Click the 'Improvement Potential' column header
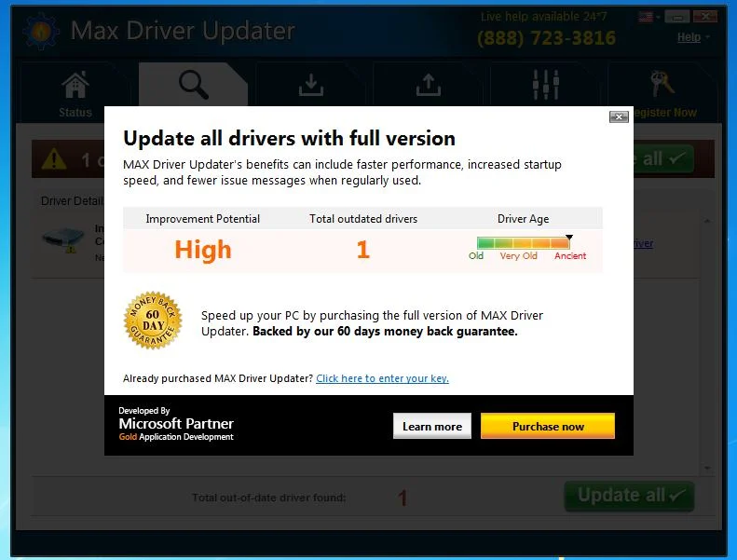This screenshot has width=737, height=560. click(x=202, y=219)
